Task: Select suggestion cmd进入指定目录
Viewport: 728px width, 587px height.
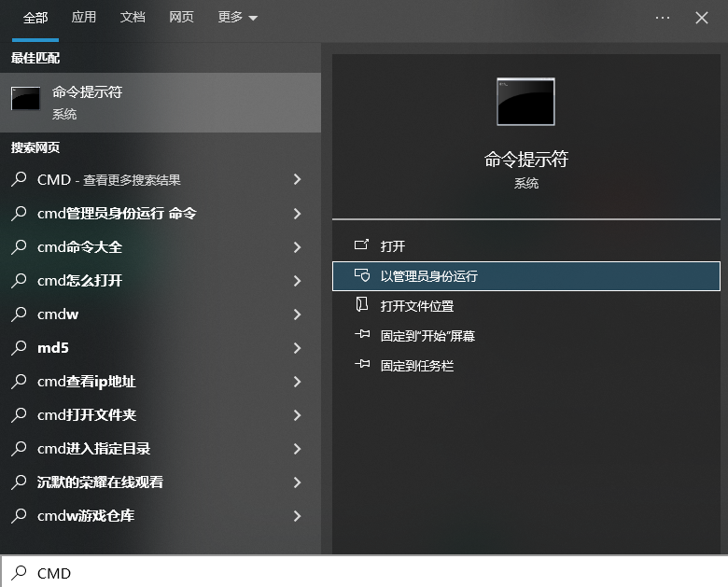Action: (161, 449)
